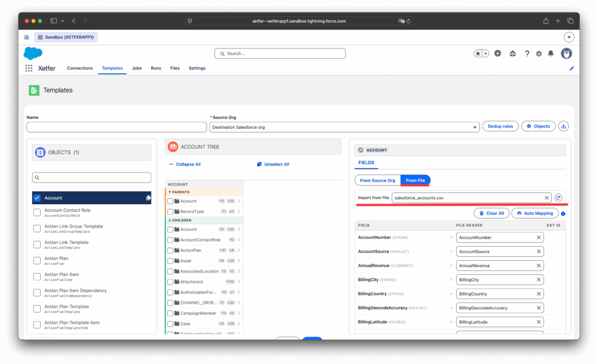Check the Asset child checkbox in tree
Image resolution: width=598 pixels, height=364 pixels.
[x=171, y=261]
